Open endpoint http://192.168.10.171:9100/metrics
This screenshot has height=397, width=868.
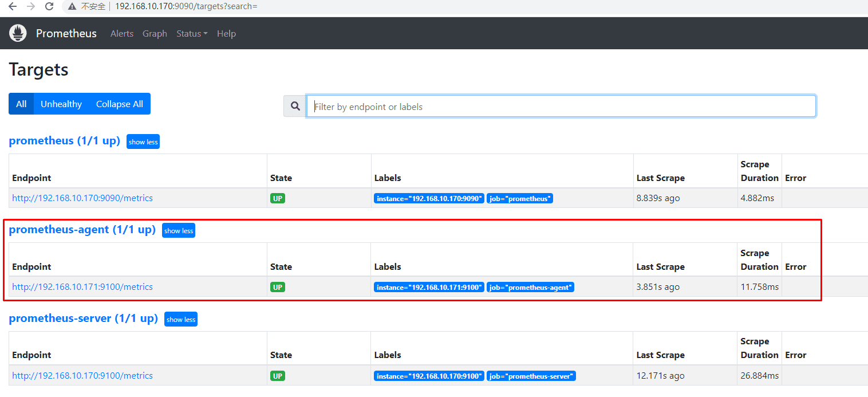point(82,287)
